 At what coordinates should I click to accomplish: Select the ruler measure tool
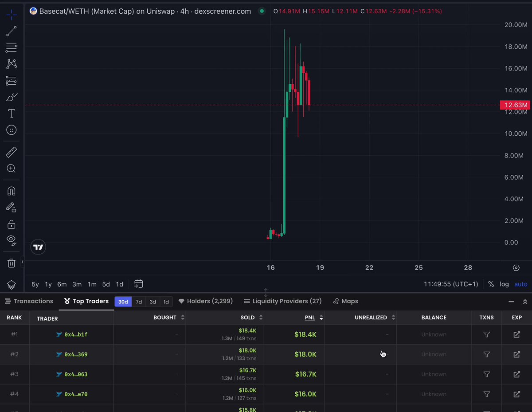pos(12,153)
